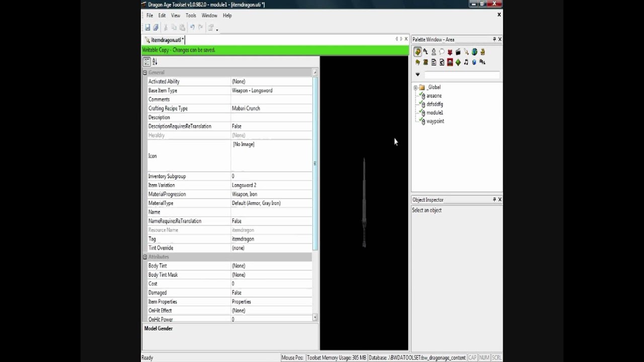Open the Base Item Type value dropdown
Screen dimensions: 644x362
point(271,90)
